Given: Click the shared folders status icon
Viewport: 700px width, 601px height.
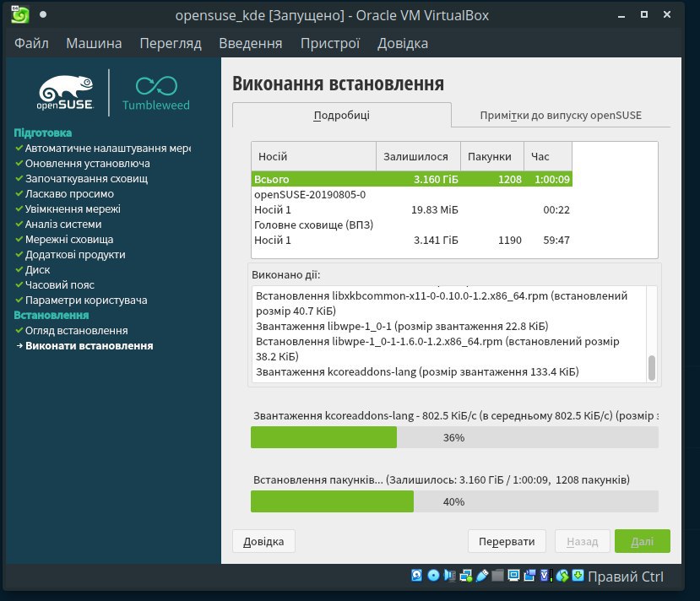Looking at the screenshot, I should (497, 575).
